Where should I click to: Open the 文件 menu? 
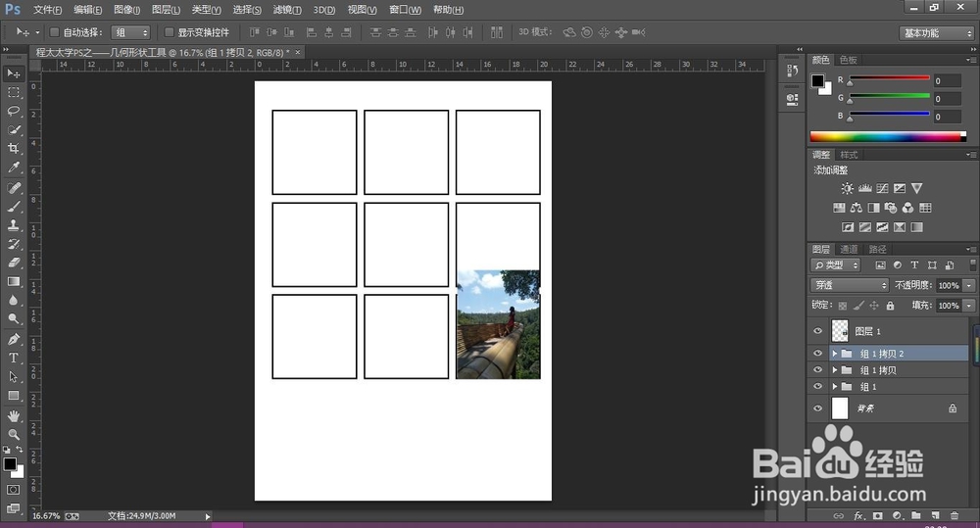pyautogui.click(x=47, y=10)
